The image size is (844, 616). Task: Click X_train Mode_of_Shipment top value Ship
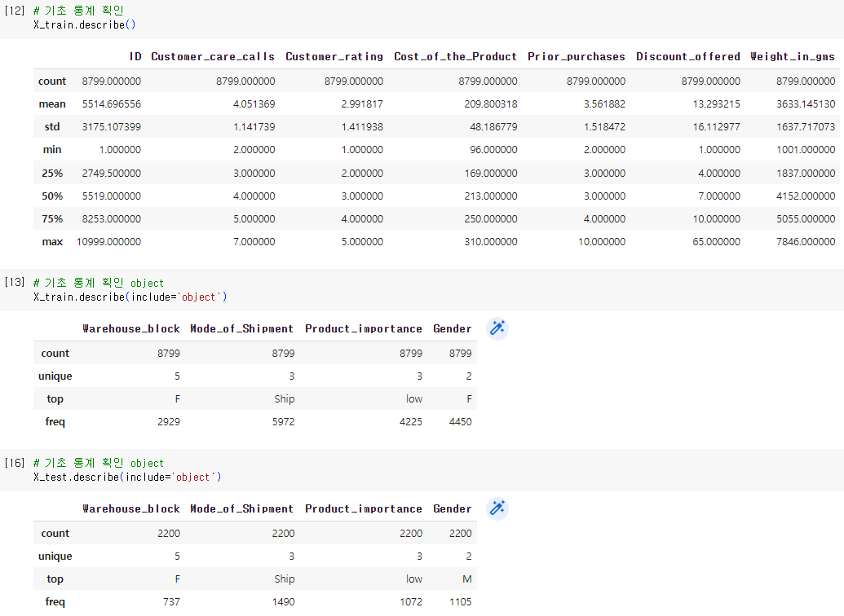click(x=285, y=399)
